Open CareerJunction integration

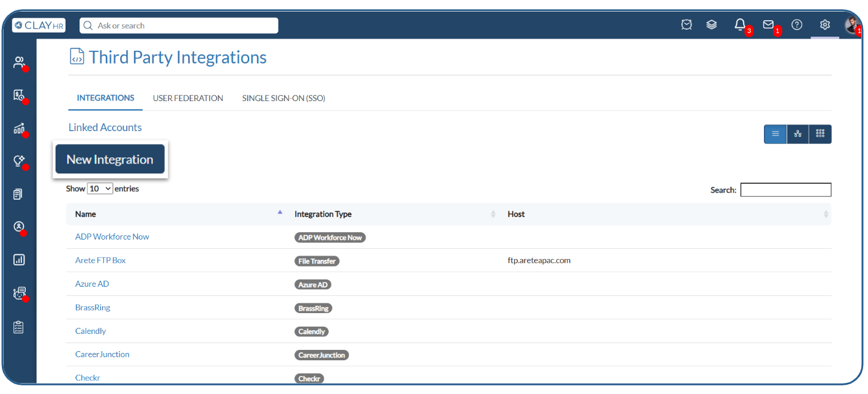(x=102, y=354)
